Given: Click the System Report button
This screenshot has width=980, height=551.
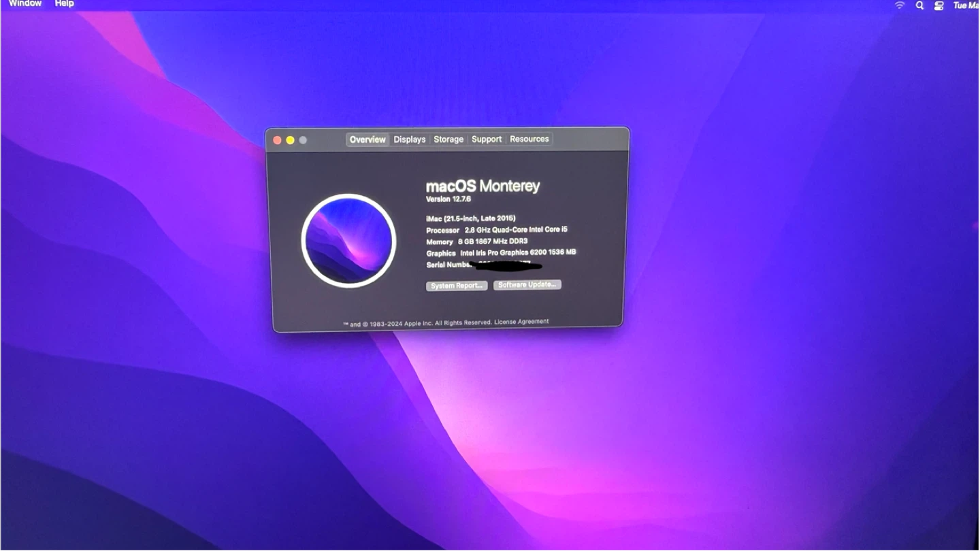Looking at the screenshot, I should coord(457,286).
